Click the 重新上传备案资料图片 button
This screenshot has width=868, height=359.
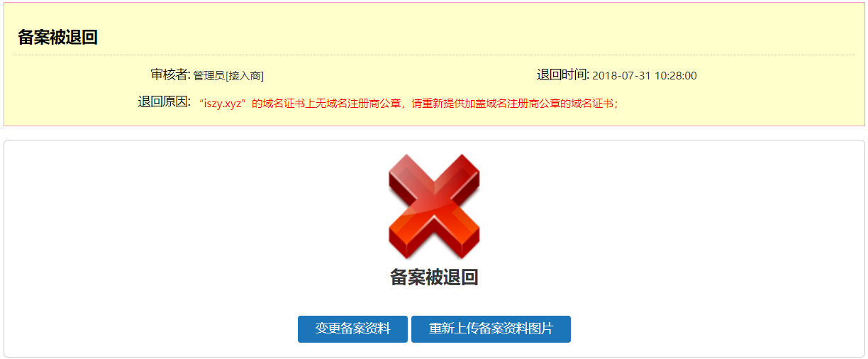(491, 329)
